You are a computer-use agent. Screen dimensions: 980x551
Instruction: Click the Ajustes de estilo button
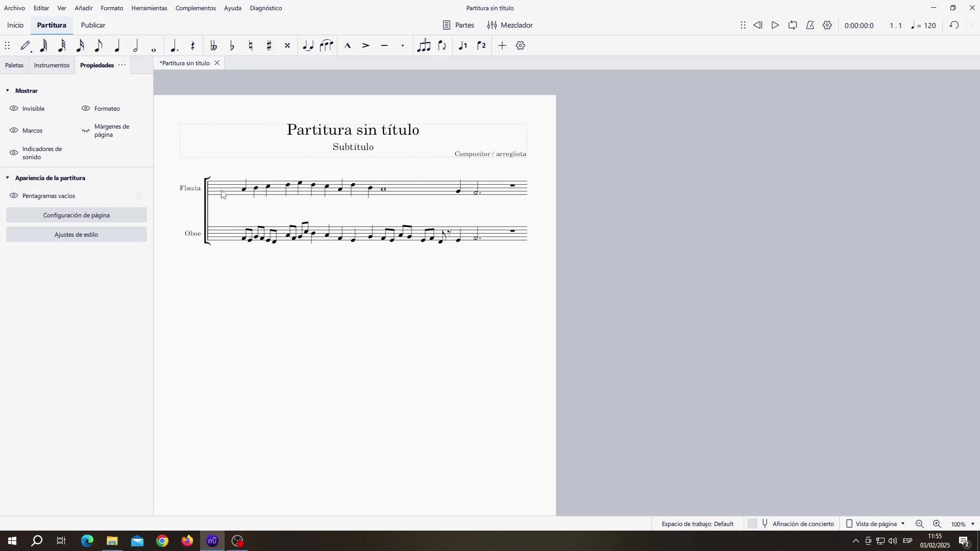77,235
